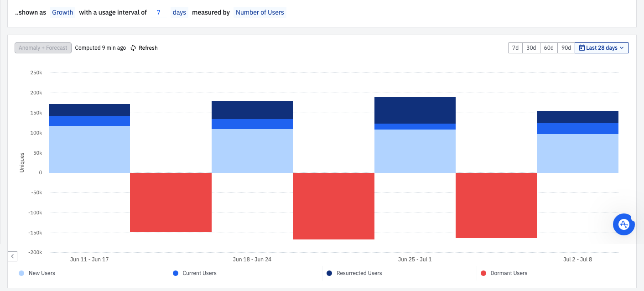Click New Users bar for Jun 25 - Jul 1

[x=415, y=151]
